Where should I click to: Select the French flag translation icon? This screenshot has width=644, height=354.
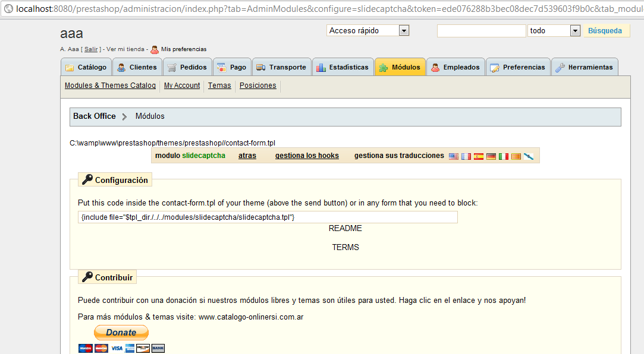(466, 156)
